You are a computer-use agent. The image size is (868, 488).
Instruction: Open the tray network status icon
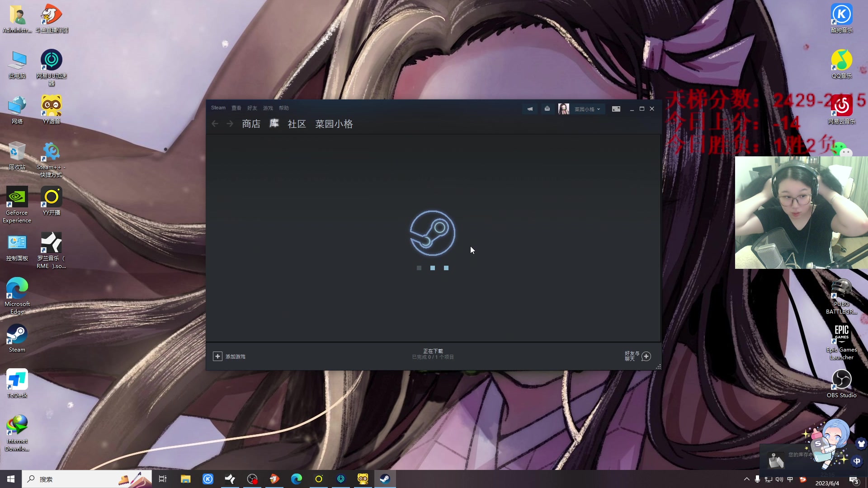point(769,479)
